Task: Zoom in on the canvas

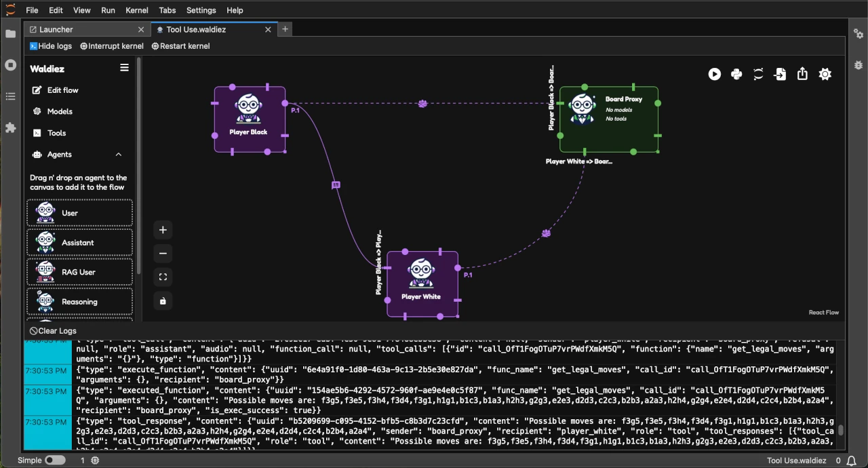Action: tap(163, 230)
